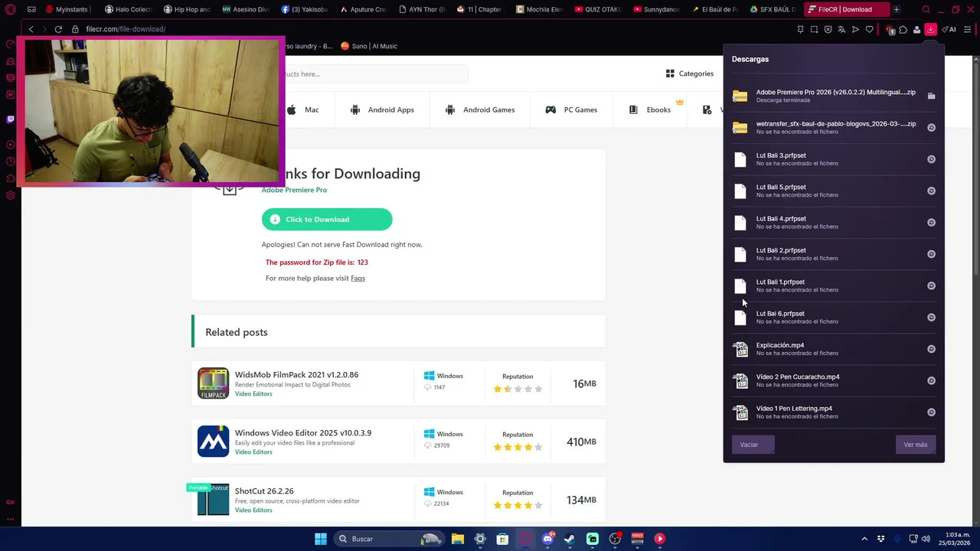Retry download of wetransfer sfx zip
The image size is (980, 551).
point(931,128)
